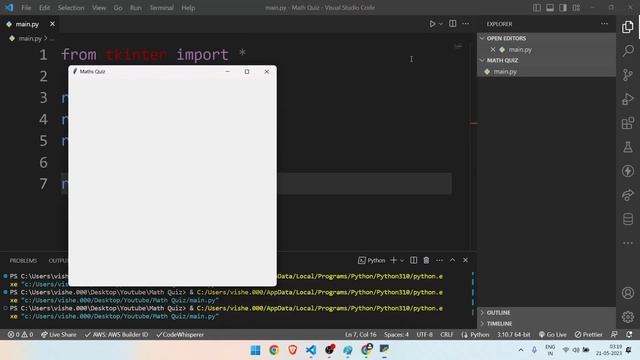Open the run button dropdown arrow

click(x=441, y=24)
